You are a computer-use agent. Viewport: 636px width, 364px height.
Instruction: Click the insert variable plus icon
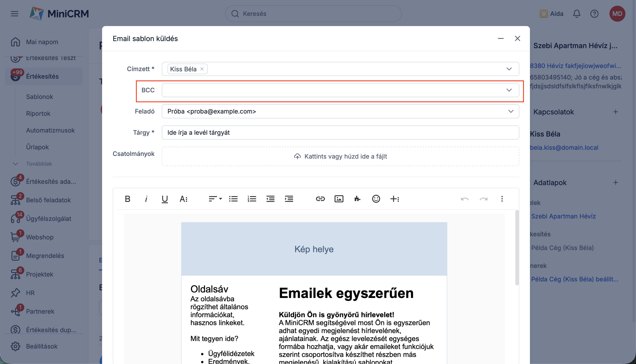tap(395, 199)
